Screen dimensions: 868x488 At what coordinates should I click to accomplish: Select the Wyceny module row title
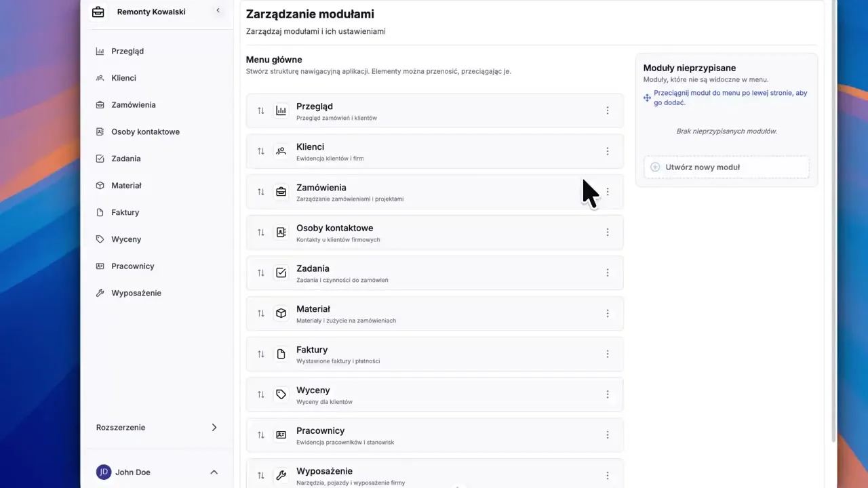[313, 390]
